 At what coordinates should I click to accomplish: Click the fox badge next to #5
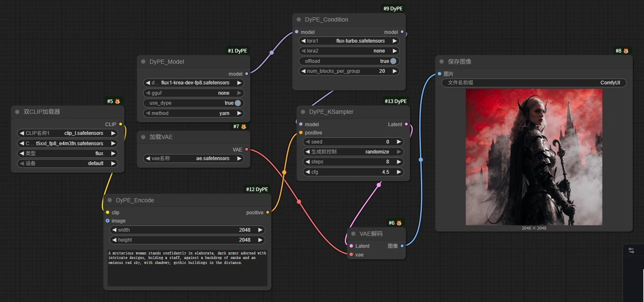coord(117,101)
